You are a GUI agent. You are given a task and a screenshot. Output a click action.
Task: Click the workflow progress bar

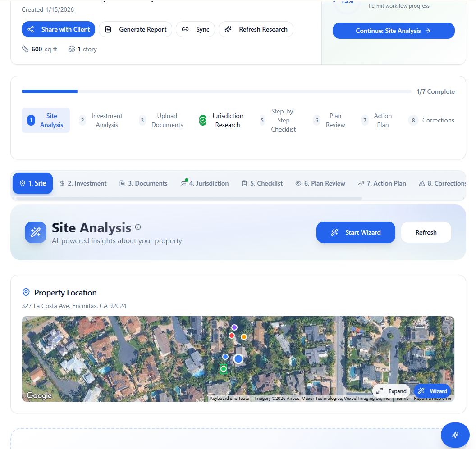tap(216, 91)
